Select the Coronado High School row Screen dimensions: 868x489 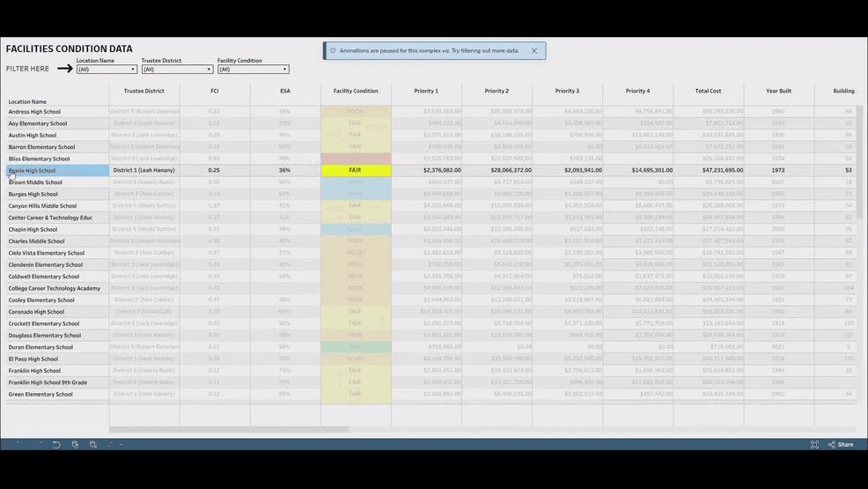click(36, 312)
